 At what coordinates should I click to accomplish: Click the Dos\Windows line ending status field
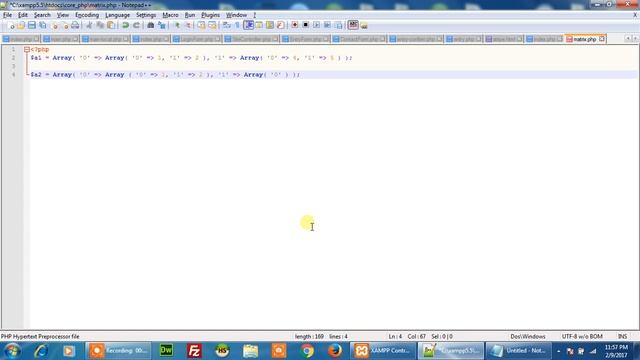[x=528, y=337]
